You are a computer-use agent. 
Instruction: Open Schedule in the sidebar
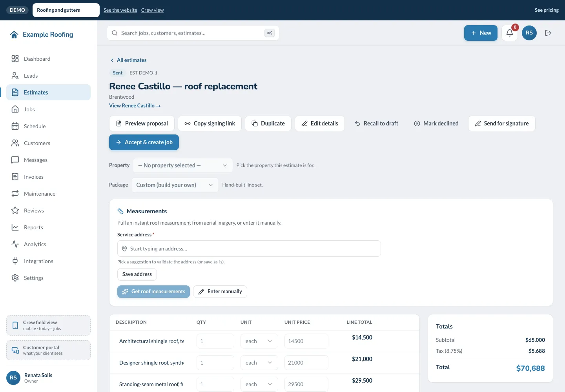(x=48, y=126)
